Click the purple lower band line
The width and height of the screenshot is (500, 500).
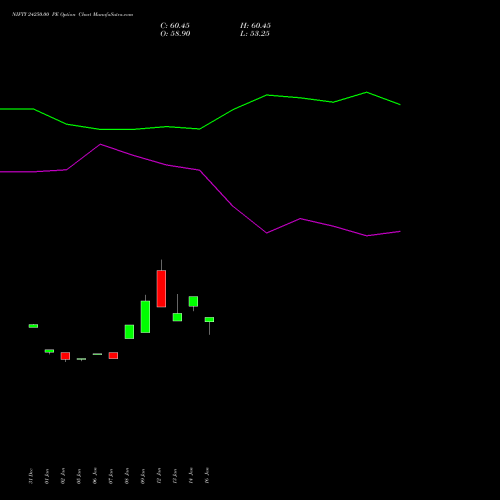coord(200,170)
